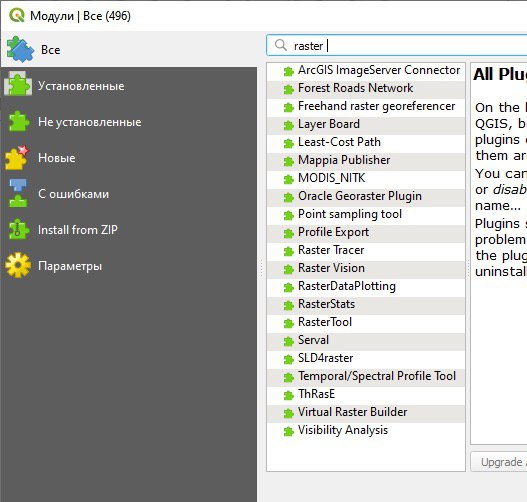Click puzzle icon beside Mappia Publisher

tap(288, 161)
